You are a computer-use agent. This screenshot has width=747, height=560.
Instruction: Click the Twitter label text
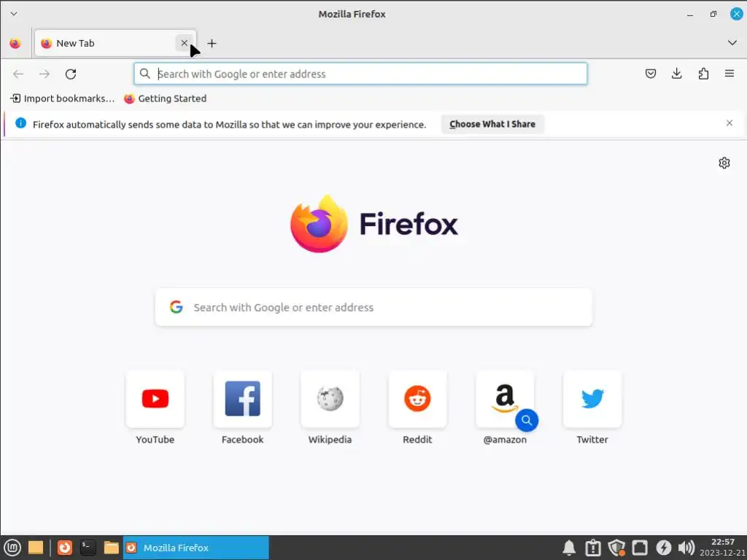pos(592,440)
